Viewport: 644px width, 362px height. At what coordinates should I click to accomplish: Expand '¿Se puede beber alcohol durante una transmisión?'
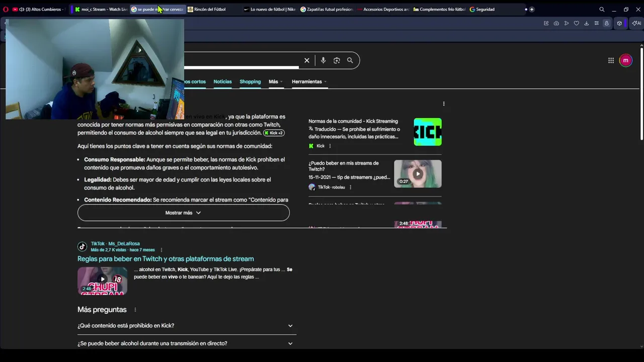pyautogui.click(x=187, y=343)
